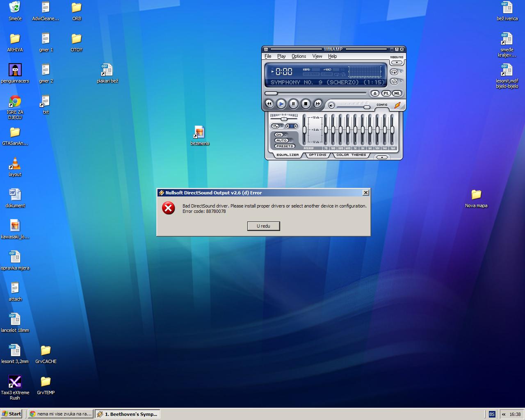Click the taskbar clock showing 16:38
Viewport: 525px width, 420px height.
[515, 414]
